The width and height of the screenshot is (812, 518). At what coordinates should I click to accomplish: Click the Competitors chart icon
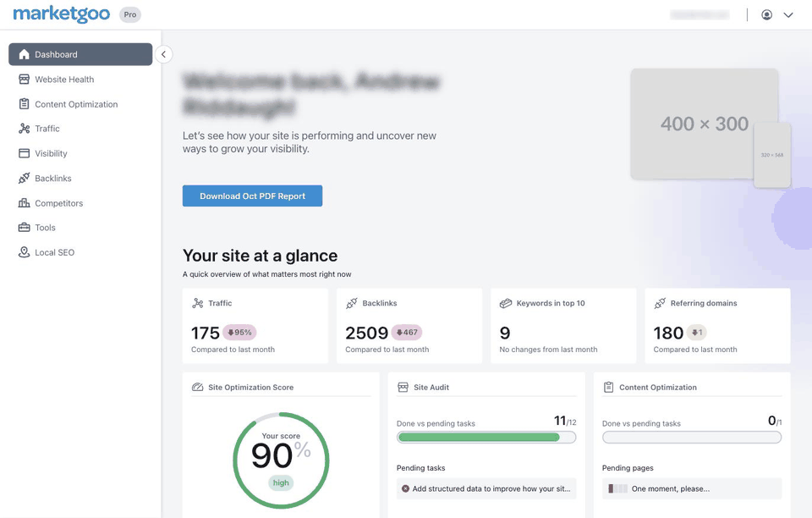[x=24, y=203]
